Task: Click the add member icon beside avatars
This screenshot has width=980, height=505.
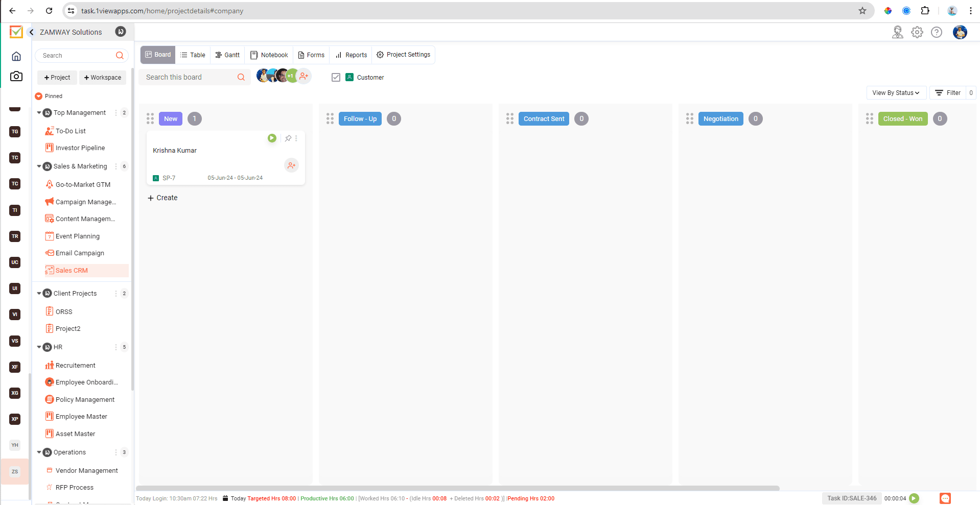Action: pyautogui.click(x=304, y=77)
